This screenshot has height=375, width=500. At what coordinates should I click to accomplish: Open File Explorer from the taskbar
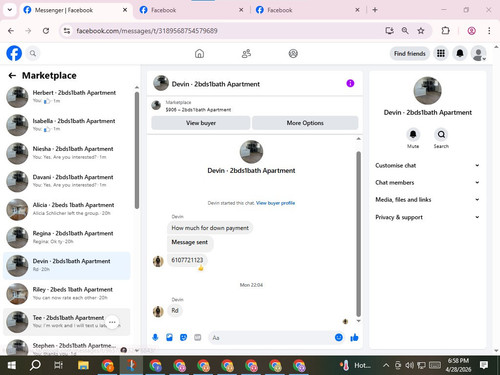83,365
